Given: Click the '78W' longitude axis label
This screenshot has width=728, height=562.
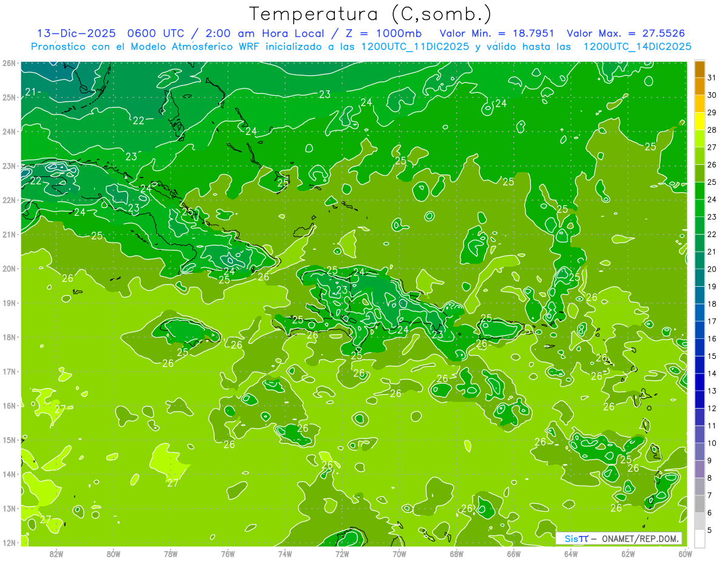Looking at the screenshot, I should 170,554.
